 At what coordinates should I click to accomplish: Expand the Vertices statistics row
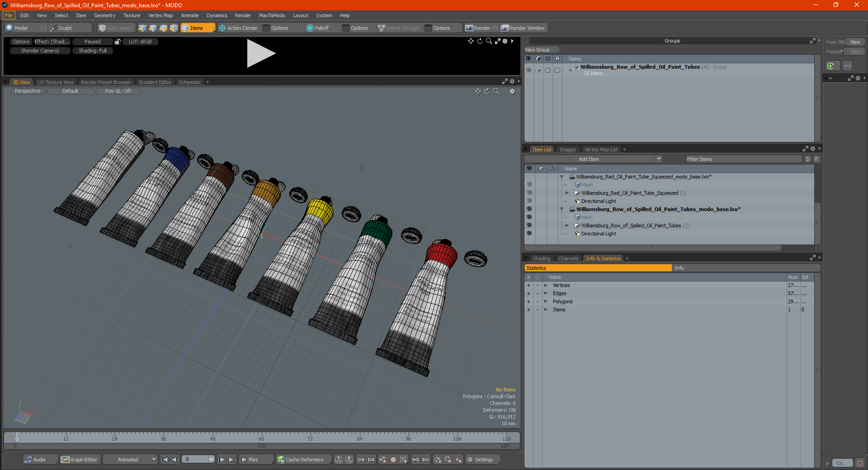[546, 286]
